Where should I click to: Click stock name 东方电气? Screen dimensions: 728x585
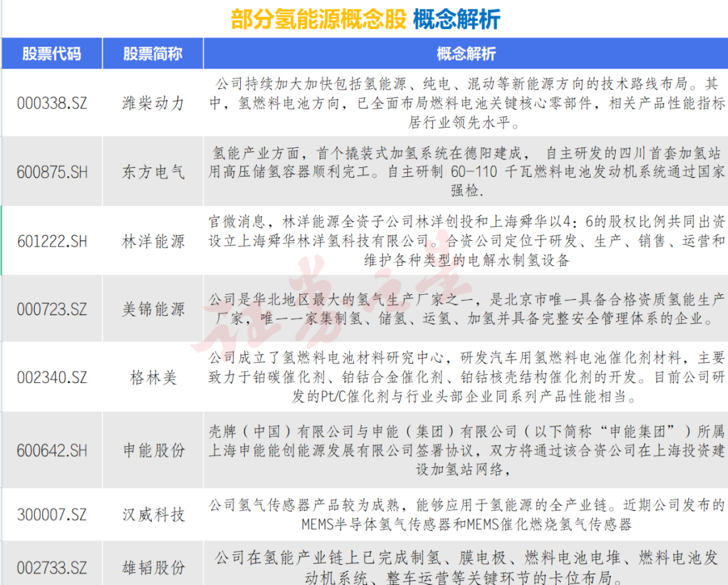pyautogui.click(x=153, y=172)
